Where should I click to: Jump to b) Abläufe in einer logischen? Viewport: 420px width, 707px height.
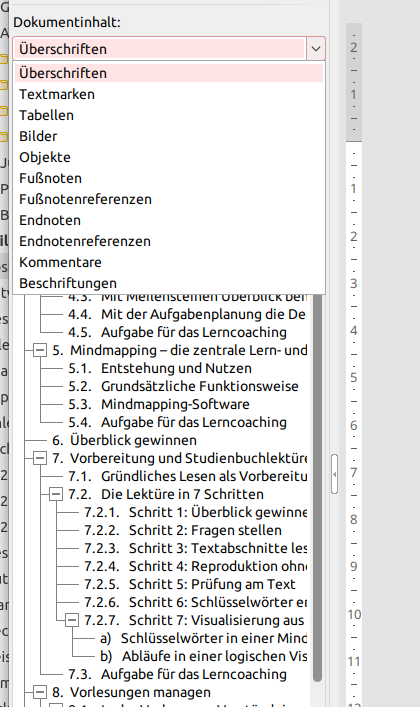203,656
